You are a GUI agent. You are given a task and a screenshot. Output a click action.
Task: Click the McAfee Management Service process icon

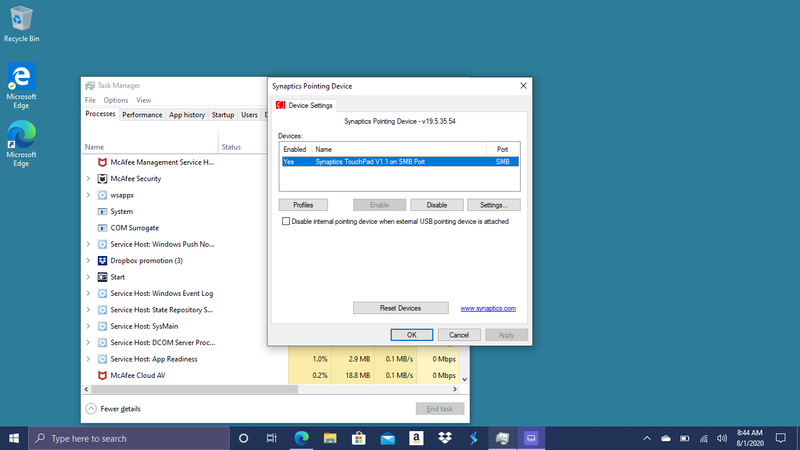pyautogui.click(x=102, y=162)
